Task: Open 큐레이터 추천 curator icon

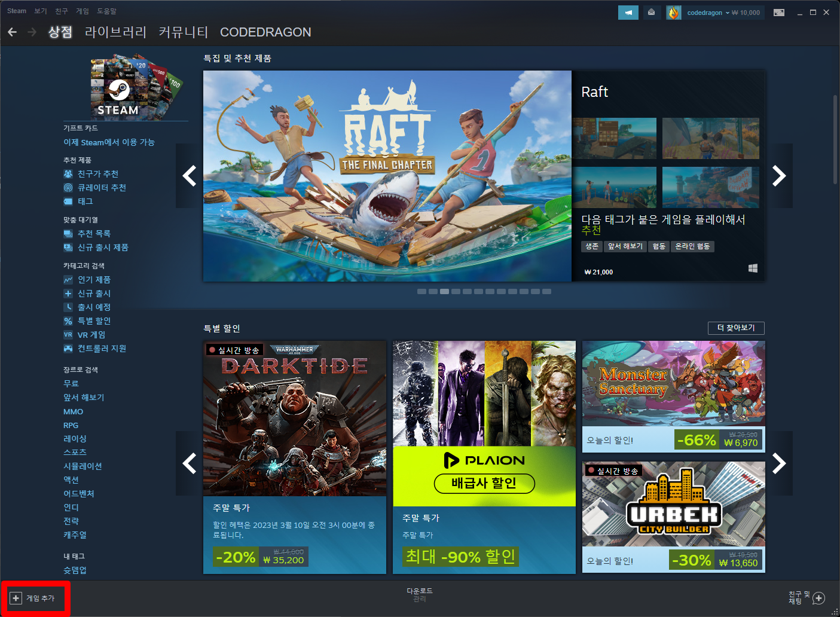Action: pos(68,188)
